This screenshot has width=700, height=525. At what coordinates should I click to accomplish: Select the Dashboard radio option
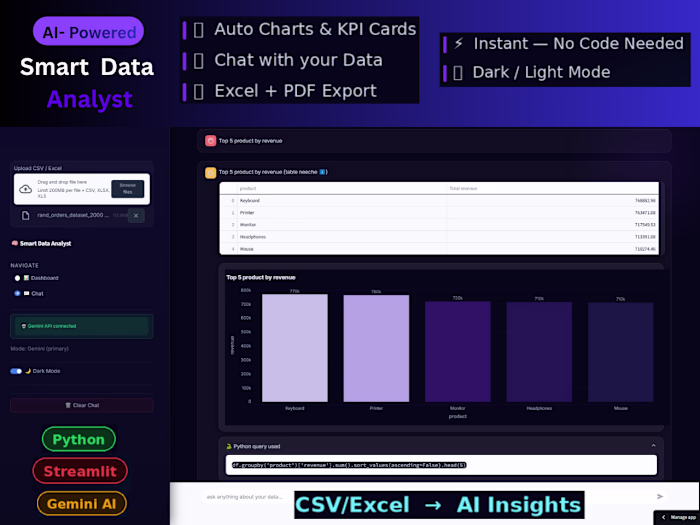[17, 278]
